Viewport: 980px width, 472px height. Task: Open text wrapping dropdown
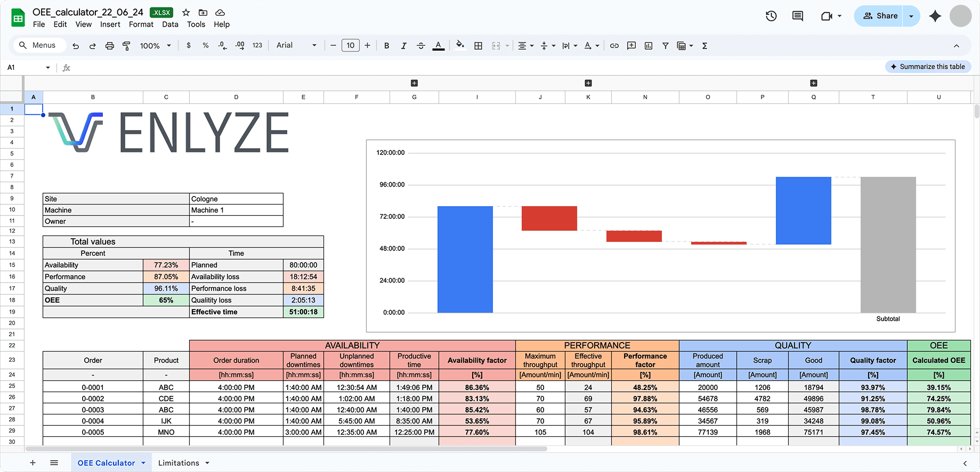click(x=570, y=46)
